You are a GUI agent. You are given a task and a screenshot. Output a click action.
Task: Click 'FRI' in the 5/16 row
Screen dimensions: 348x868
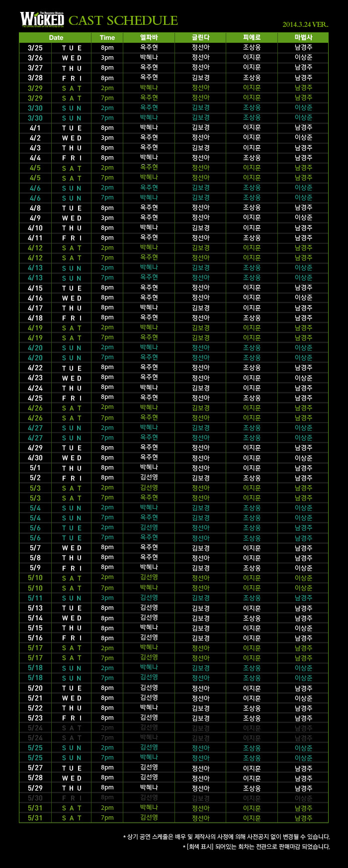[x=72, y=638]
